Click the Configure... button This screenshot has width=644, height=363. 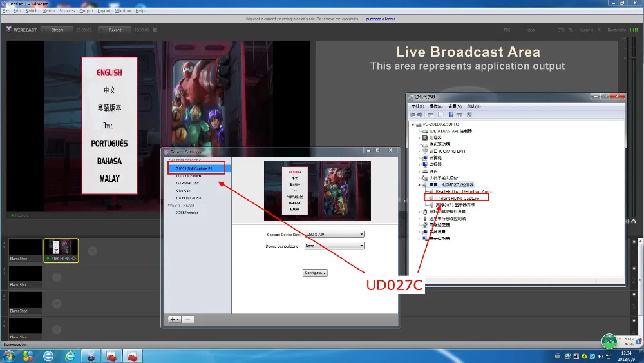click(315, 273)
